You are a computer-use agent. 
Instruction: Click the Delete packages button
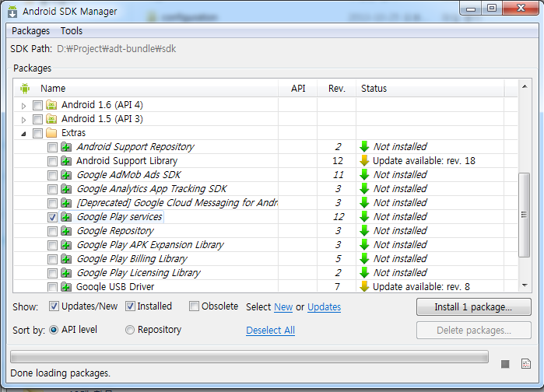[474, 331]
